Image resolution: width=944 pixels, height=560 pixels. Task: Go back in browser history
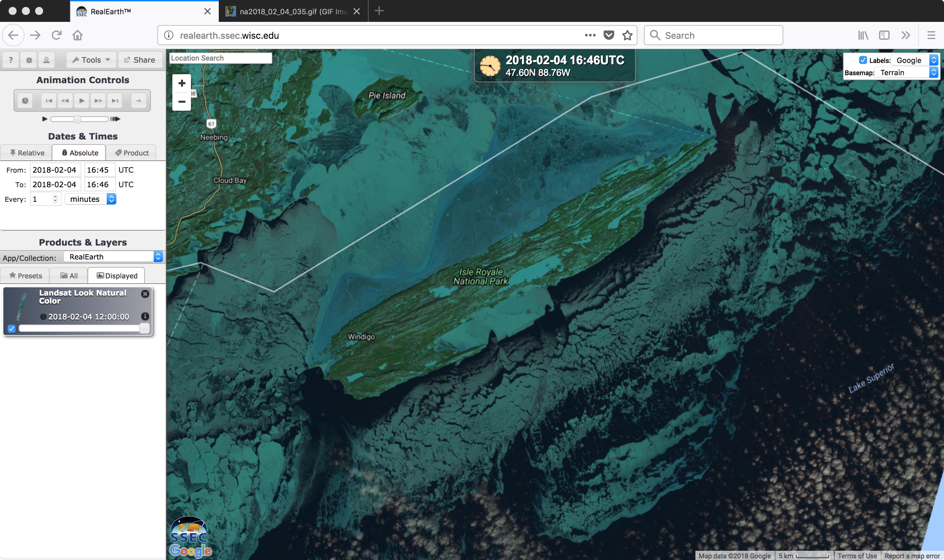point(13,35)
